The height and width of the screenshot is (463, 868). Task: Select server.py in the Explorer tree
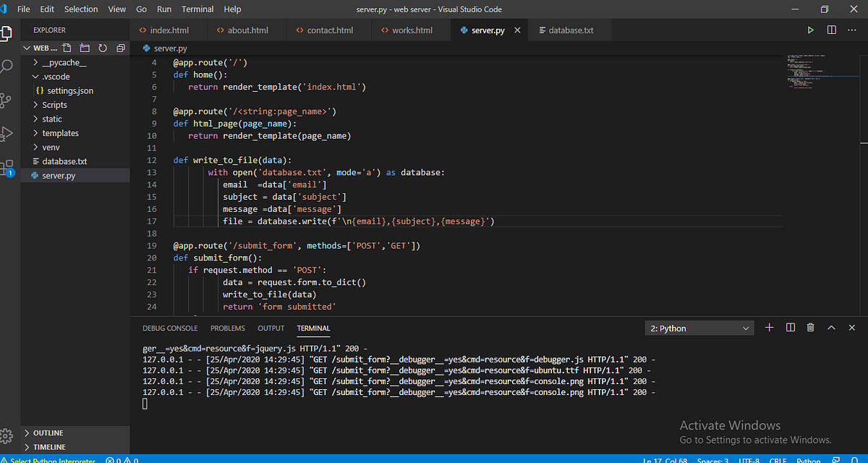(59, 176)
